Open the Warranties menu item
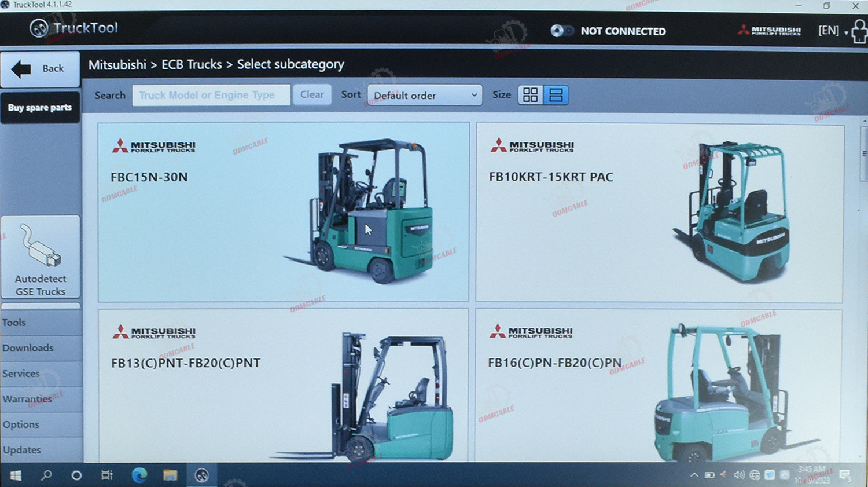 [41, 399]
